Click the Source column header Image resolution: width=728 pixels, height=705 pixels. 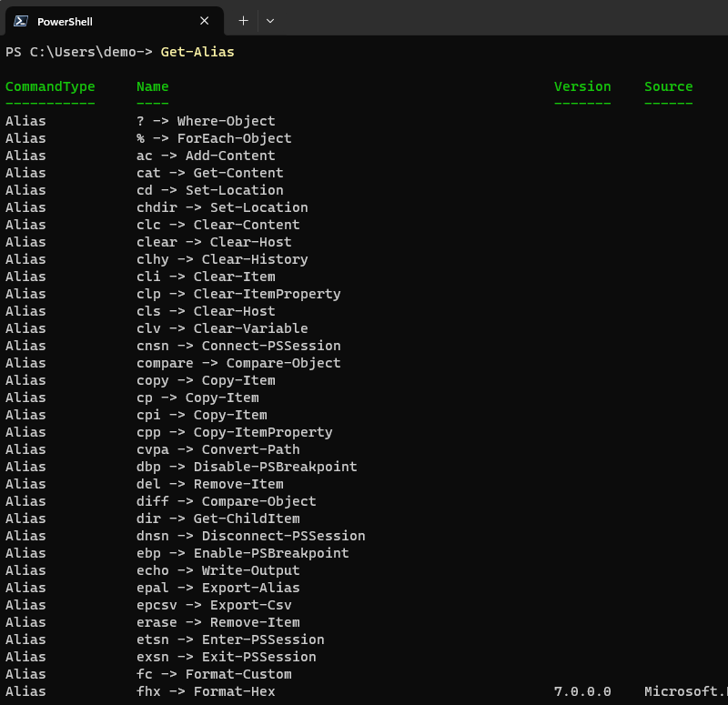click(668, 86)
